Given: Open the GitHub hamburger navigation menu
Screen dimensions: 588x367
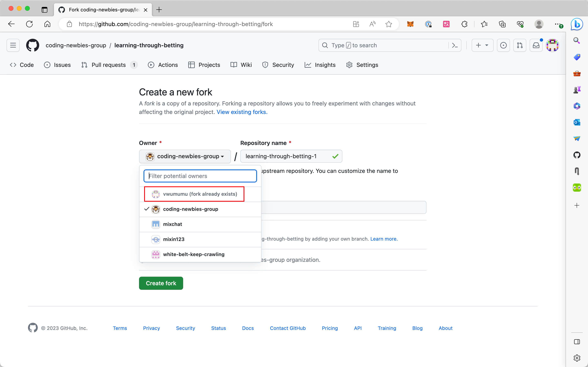Looking at the screenshot, I should tap(13, 45).
